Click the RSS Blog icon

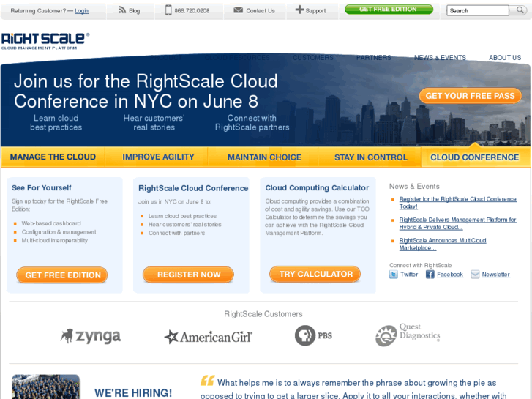click(x=122, y=10)
